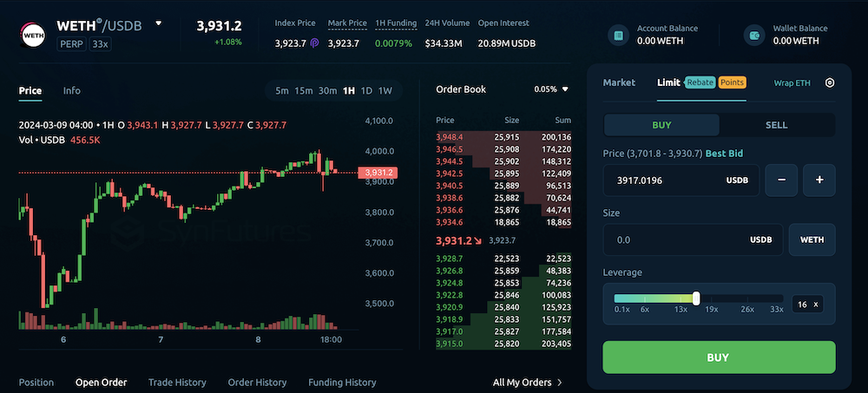Click the purple Pyth oracle icon
Viewport: 868px width, 393px height.
coord(314,43)
